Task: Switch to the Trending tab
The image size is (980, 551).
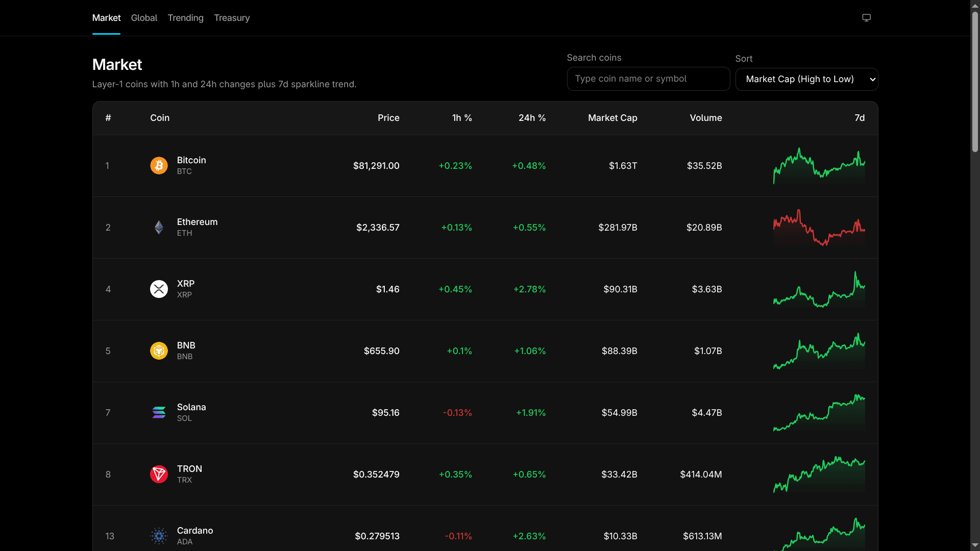Action: click(186, 18)
